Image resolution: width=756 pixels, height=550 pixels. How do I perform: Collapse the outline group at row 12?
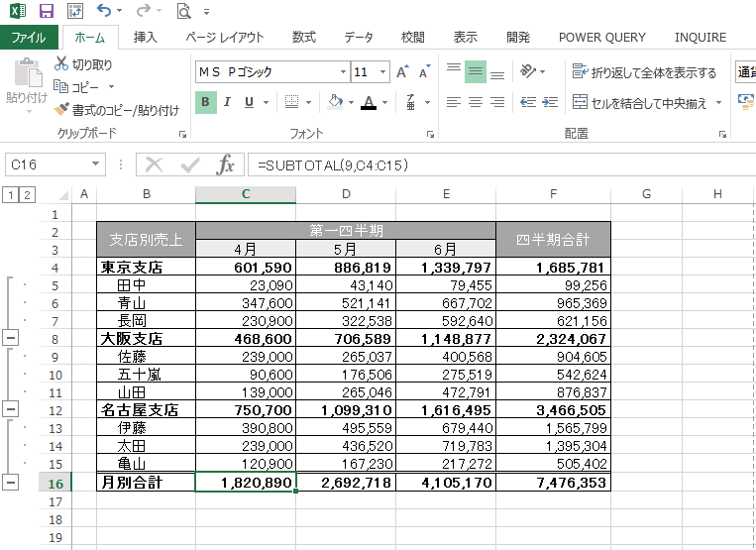(10, 409)
